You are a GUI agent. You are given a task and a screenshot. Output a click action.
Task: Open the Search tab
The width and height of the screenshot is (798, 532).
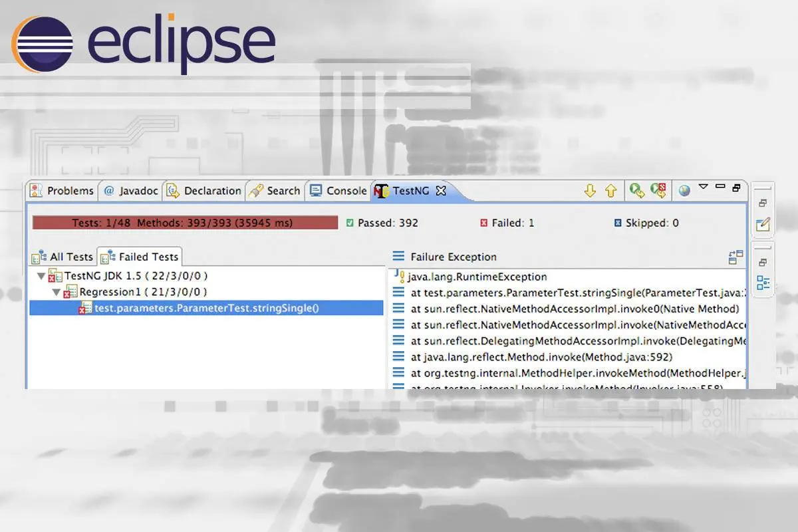(275, 191)
